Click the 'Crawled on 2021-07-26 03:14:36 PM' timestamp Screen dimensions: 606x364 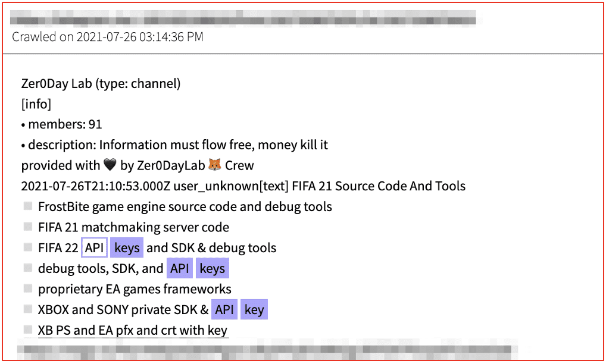coord(107,37)
